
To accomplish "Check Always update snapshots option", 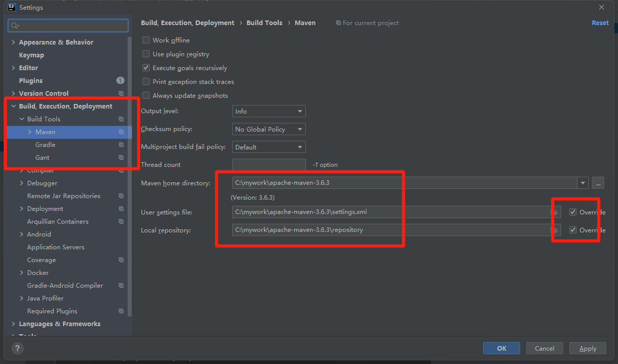I will pyautogui.click(x=146, y=95).
